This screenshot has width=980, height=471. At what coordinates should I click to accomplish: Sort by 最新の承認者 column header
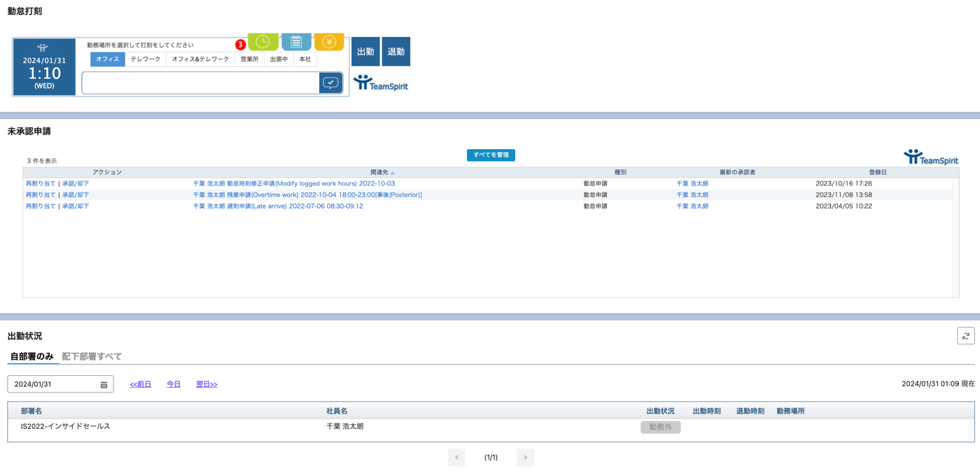pos(737,172)
